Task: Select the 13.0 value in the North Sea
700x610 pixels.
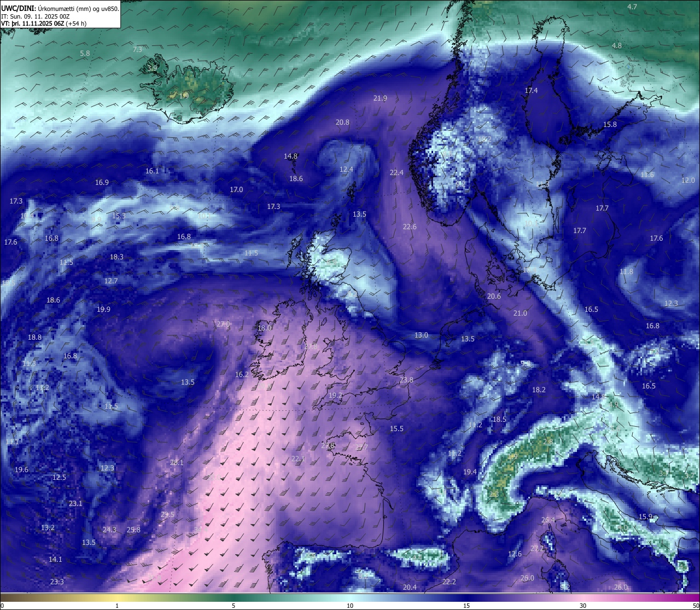Action: [421, 335]
